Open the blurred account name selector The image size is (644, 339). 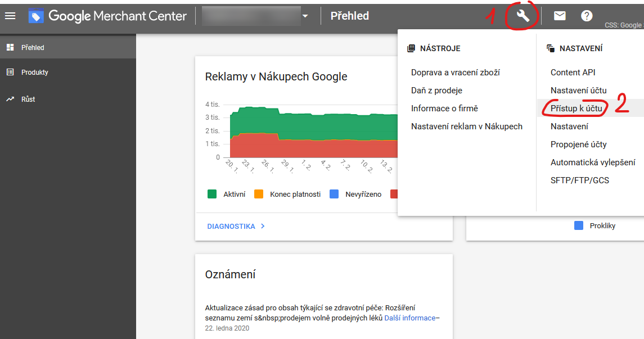coord(251,16)
